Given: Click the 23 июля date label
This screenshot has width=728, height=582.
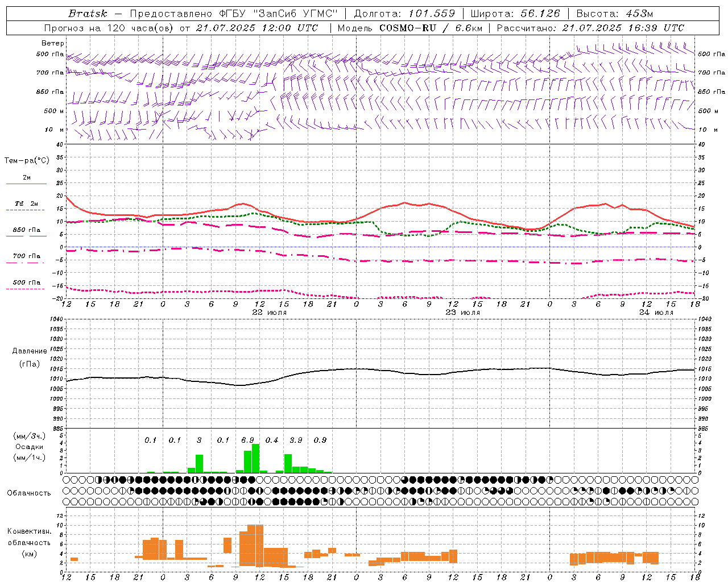Looking at the screenshot, I should [x=463, y=313].
